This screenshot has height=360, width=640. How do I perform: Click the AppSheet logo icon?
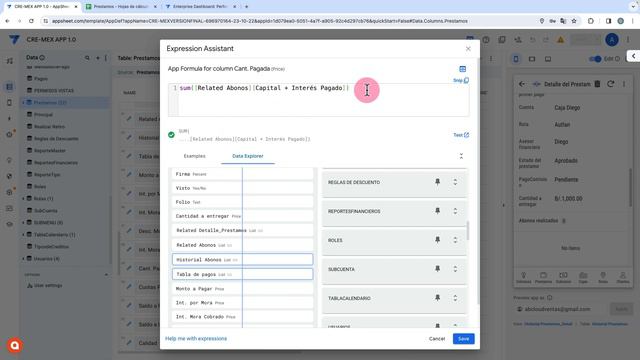(x=14, y=40)
